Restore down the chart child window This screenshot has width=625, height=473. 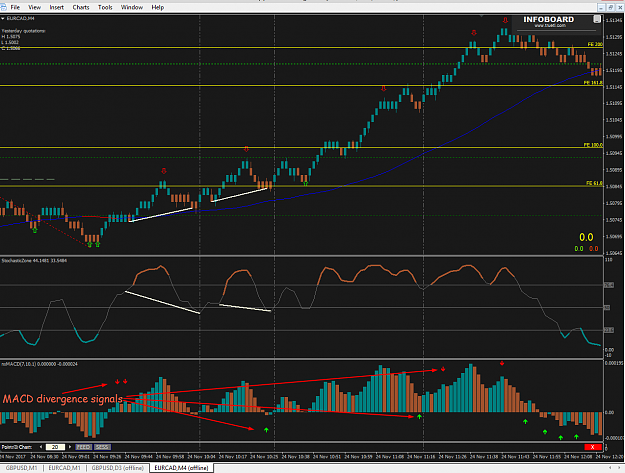point(610,7)
